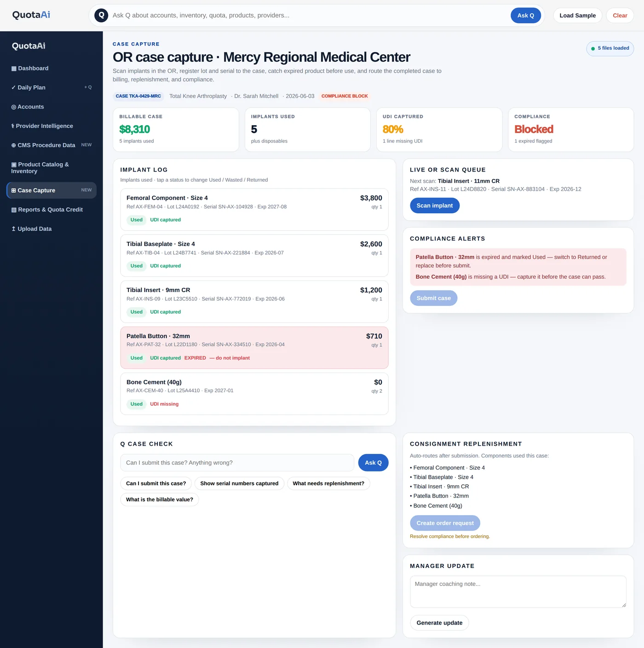The width and height of the screenshot is (644, 648).
Task: Open Dashboard from the sidebar
Action: click(52, 68)
